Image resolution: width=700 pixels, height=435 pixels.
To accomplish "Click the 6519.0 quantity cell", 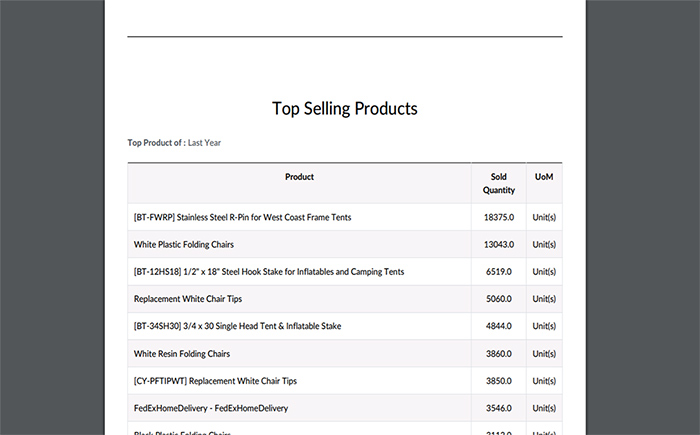I will (499, 272).
